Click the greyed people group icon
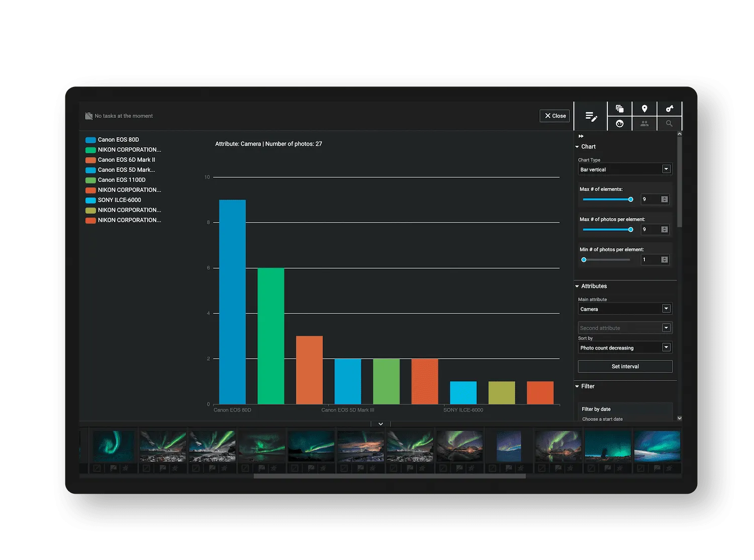754x560 pixels. 644,124
